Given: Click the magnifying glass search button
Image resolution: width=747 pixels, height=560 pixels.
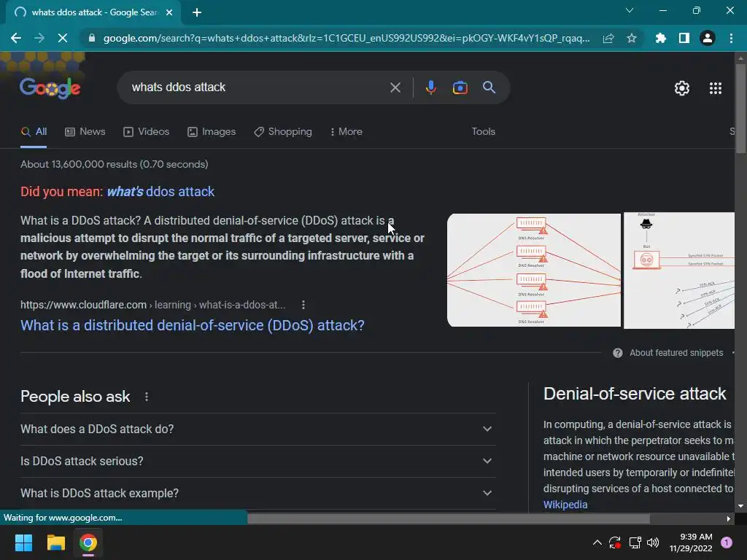Looking at the screenshot, I should point(489,87).
